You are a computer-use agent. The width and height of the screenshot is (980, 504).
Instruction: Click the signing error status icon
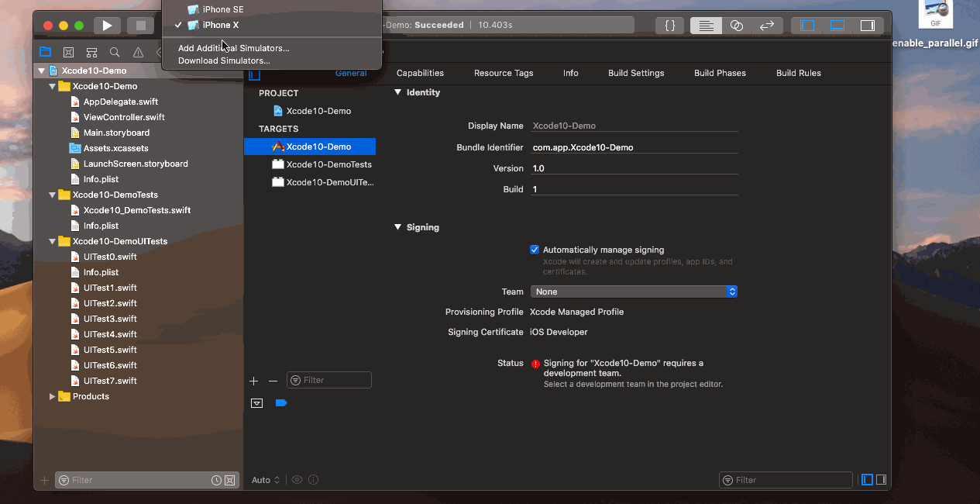coord(535,364)
